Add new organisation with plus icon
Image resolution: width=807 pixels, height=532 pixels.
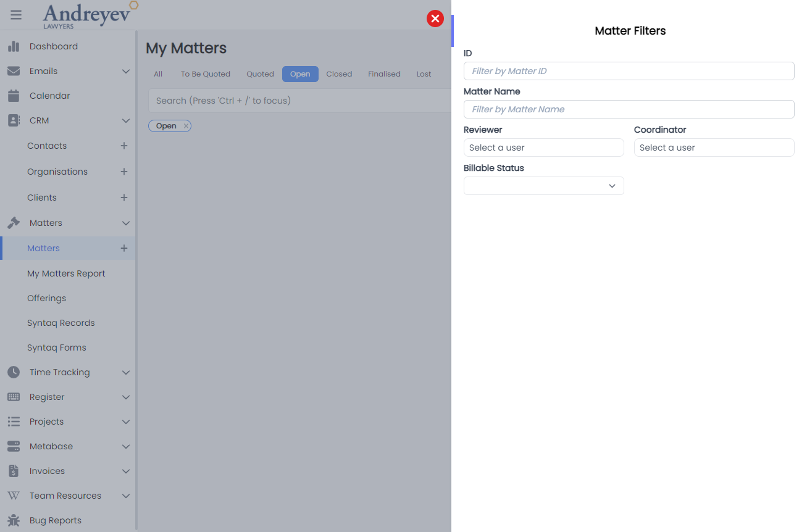point(124,172)
